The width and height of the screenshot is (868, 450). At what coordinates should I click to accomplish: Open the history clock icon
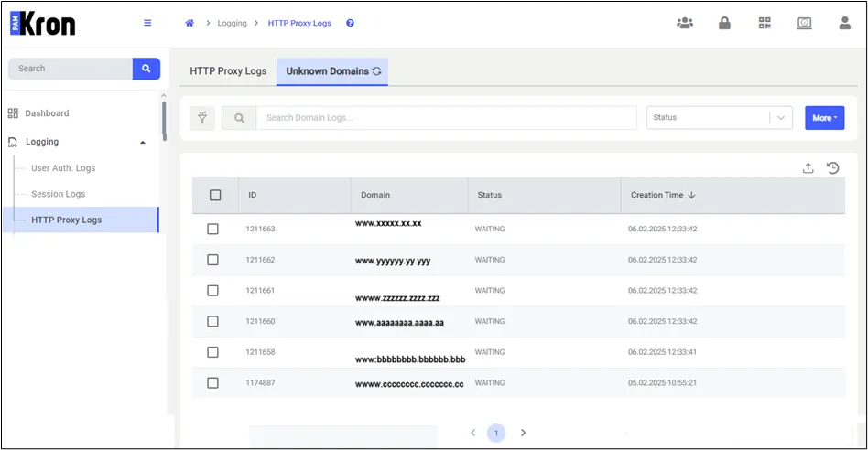[832, 168]
